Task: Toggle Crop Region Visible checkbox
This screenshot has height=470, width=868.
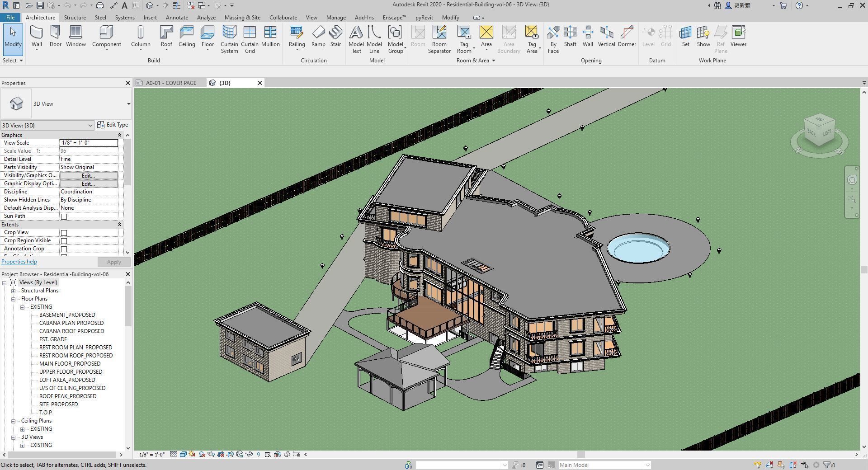Action: tap(64, 241)
